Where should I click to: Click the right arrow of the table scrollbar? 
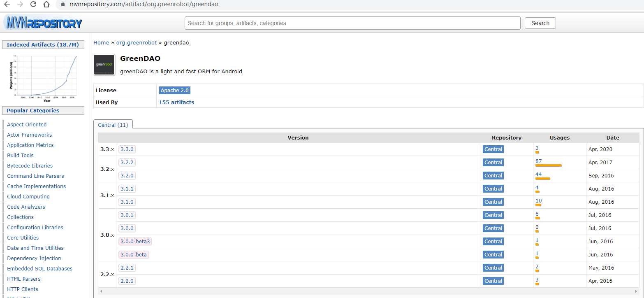point(637,291)
